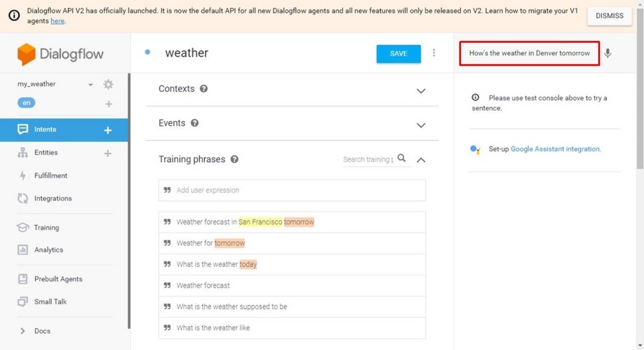
Task: Click the Small Talk chat icon
Action: click(x=23, y=302)
